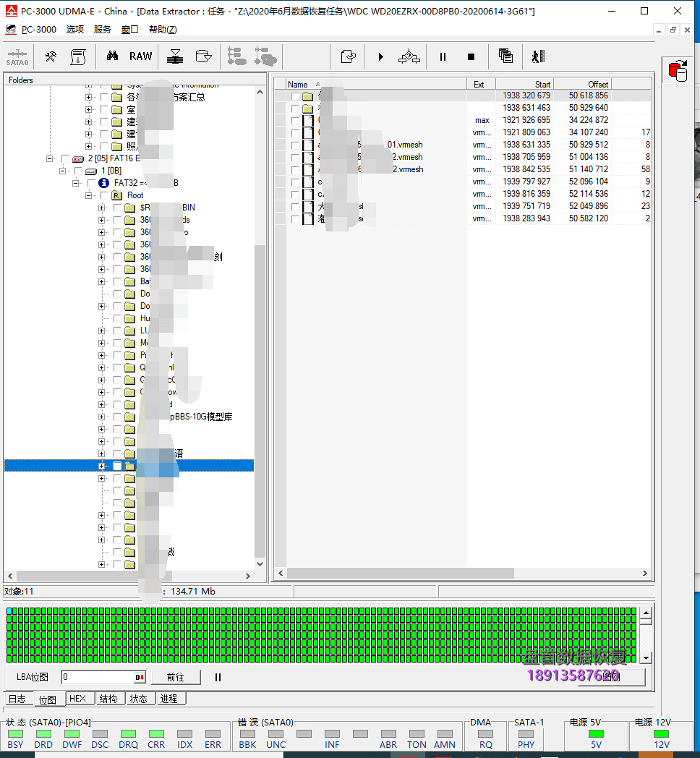Sort file list by Name column

click(376, 84)
